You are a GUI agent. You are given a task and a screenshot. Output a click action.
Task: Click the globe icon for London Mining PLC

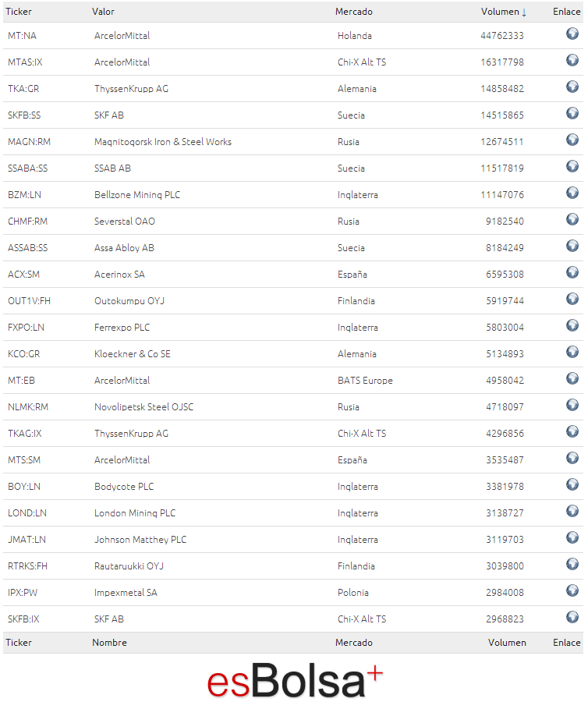572,511
